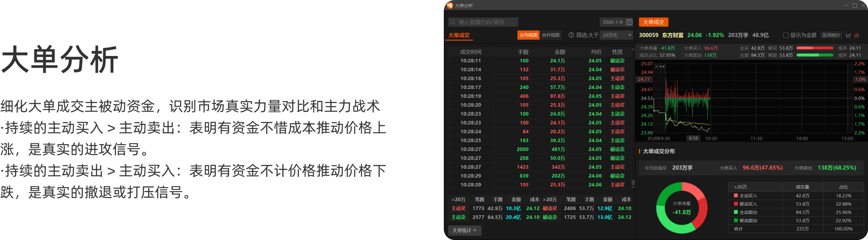
Task: Switch to 合并视图 view mode
Action: pyautogui.click(x=550, y=35)
